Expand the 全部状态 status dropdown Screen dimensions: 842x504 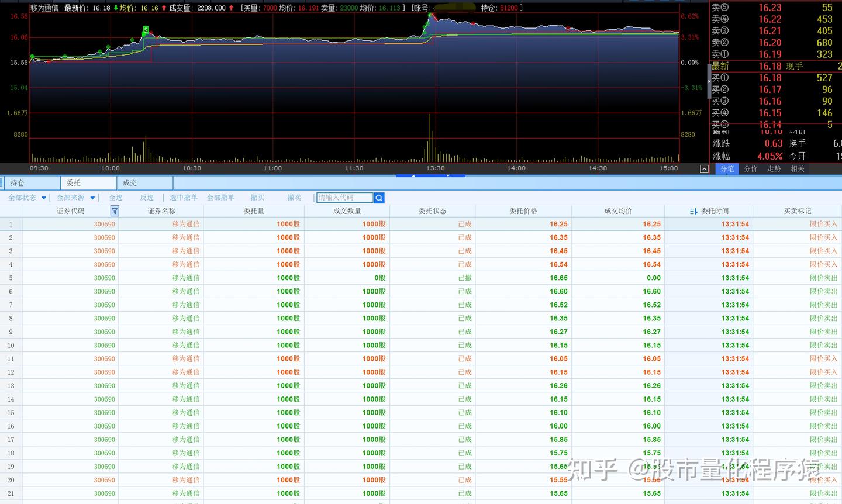point(44,198)
